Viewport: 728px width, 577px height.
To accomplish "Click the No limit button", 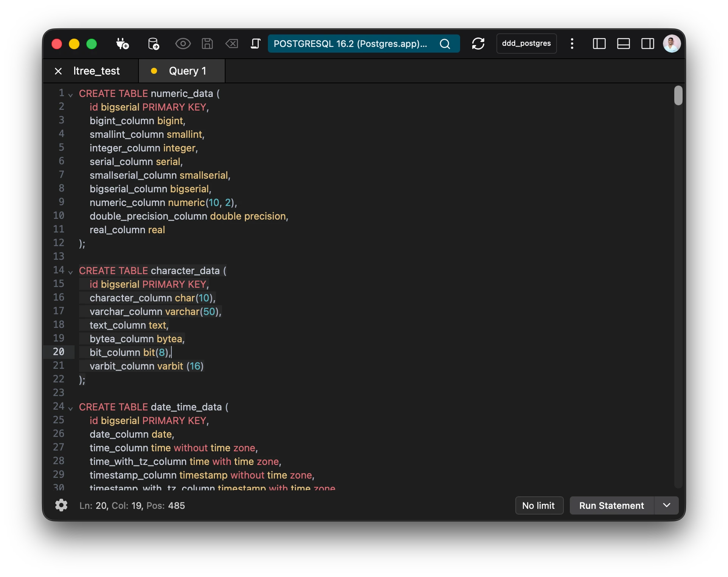I will [x=539, y=505].
